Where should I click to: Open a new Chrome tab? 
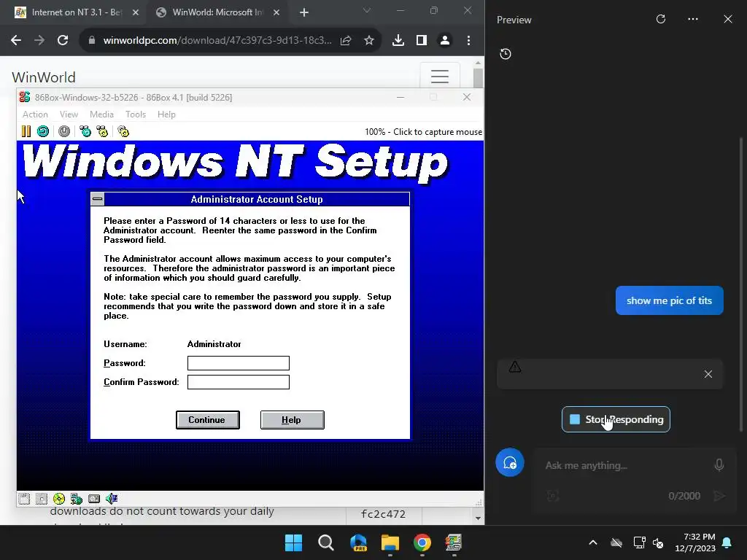click(304, 12)
